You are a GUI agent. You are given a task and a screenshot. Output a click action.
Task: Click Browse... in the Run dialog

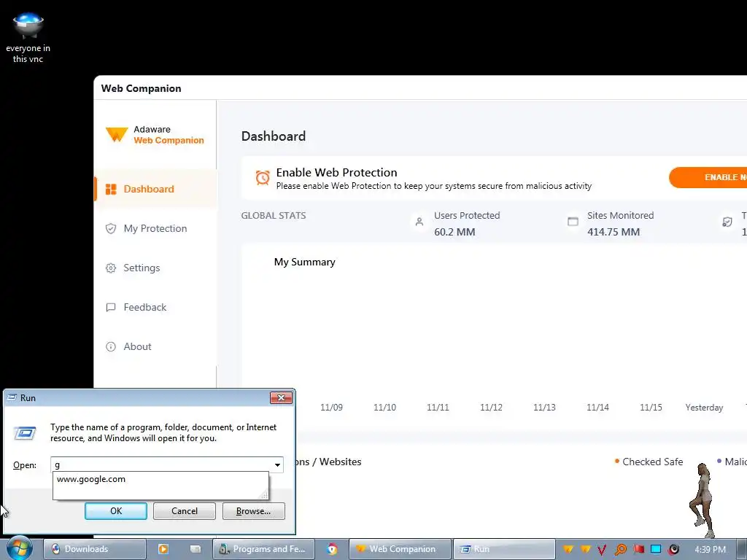pyautogui.click(x=253, y=511)
